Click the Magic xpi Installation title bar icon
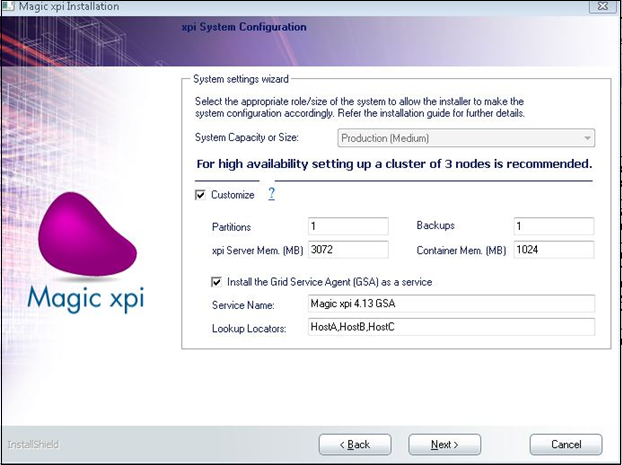Screen dimensions: 622x465 pyautogui.click(x=9, y=6)
